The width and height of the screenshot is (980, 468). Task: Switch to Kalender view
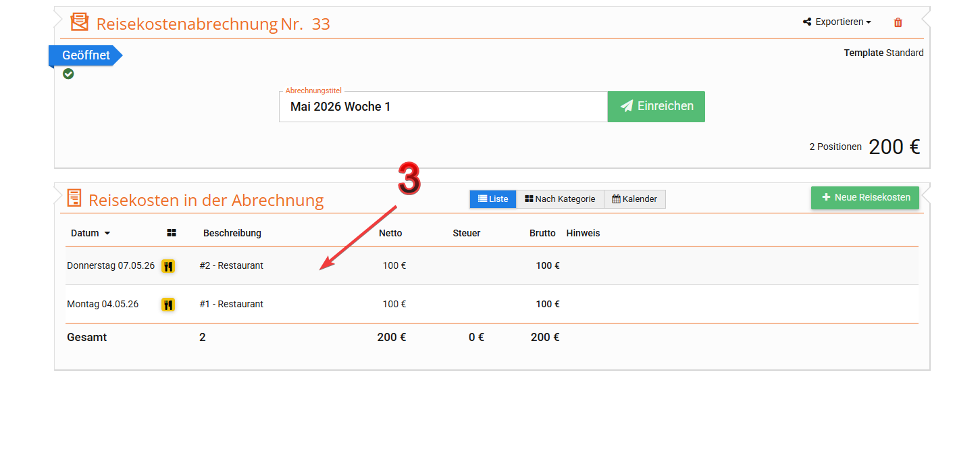(x=634, y=199)
